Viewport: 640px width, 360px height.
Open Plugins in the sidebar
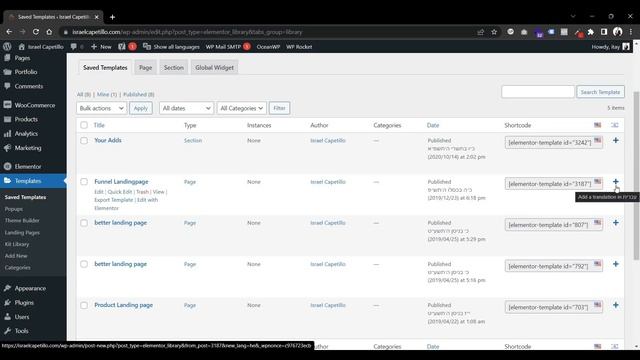(x=24, y=302)
